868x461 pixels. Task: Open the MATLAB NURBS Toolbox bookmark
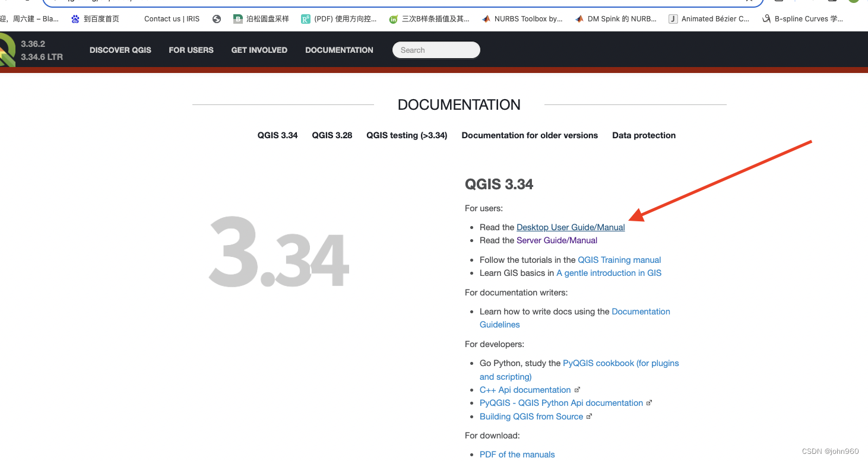pyautogui.click(x=522, y=18)
